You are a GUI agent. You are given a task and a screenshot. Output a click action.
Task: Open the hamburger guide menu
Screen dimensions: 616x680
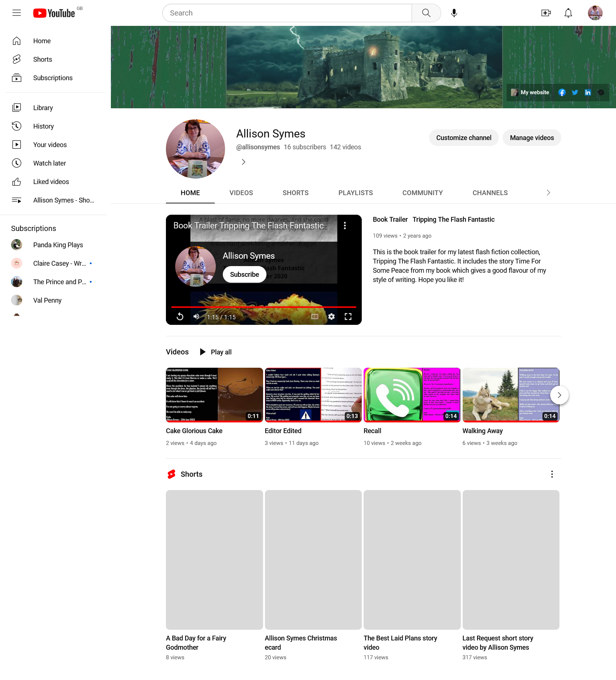pos(17,13)
